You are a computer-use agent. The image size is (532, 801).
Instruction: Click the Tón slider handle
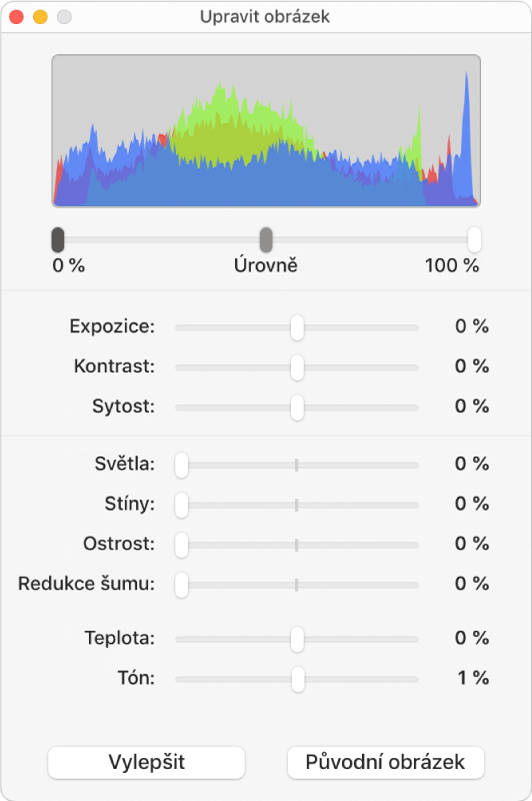click(x=298, y=679)
